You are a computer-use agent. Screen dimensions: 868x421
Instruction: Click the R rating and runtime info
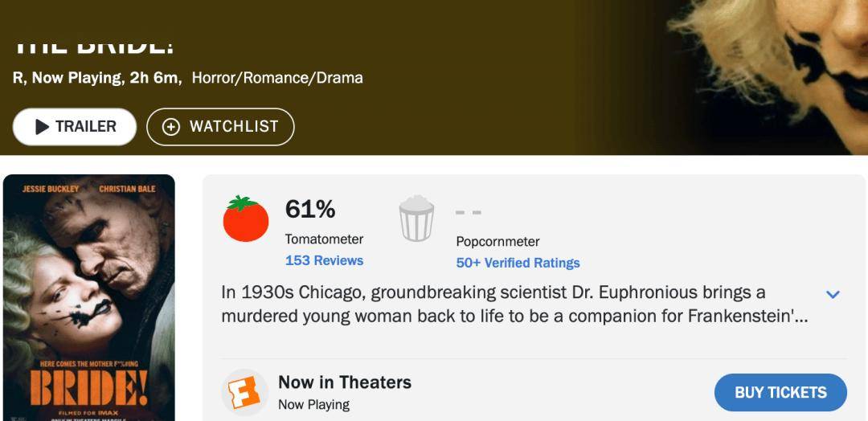click(97, 78)
